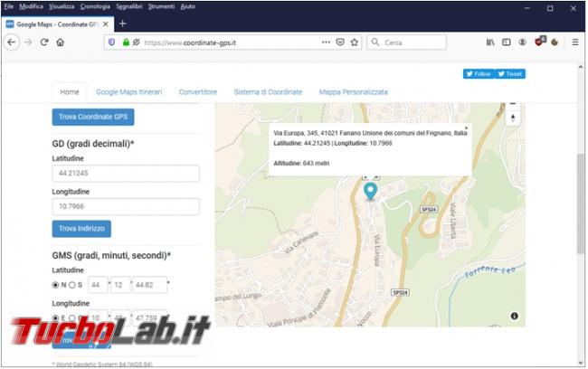Click the Altitudine: 643 metri text
The width and height of the screenshot is (588, 369).
(301, 163)
